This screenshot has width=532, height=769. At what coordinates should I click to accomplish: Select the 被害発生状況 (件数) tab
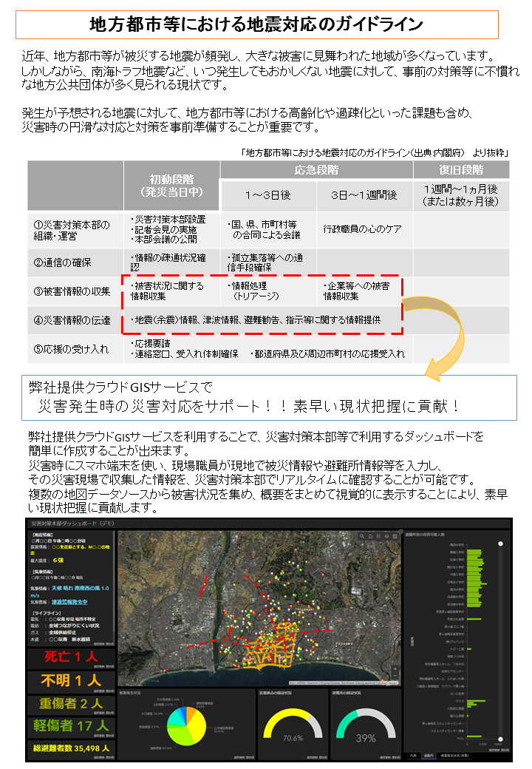[x=455, y=756]
